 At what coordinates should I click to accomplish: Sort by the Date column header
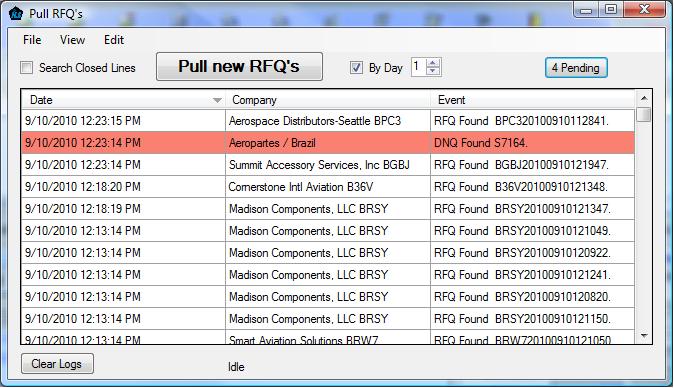(123, 100)
